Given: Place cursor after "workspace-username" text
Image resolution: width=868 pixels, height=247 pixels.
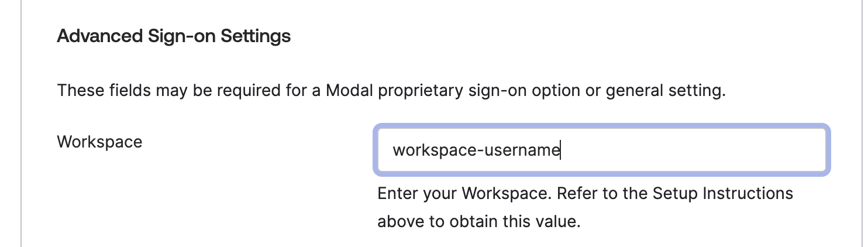Looking at the screenshot, I should 560,150.
